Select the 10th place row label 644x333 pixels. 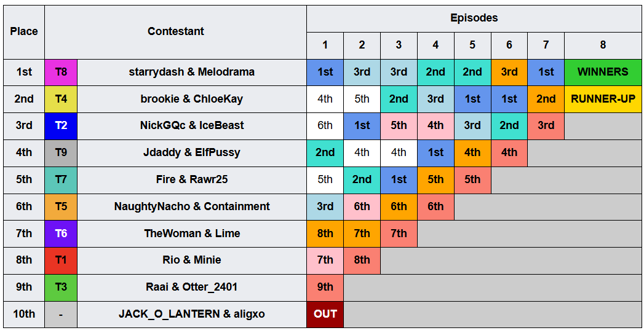tap(24, 314)
